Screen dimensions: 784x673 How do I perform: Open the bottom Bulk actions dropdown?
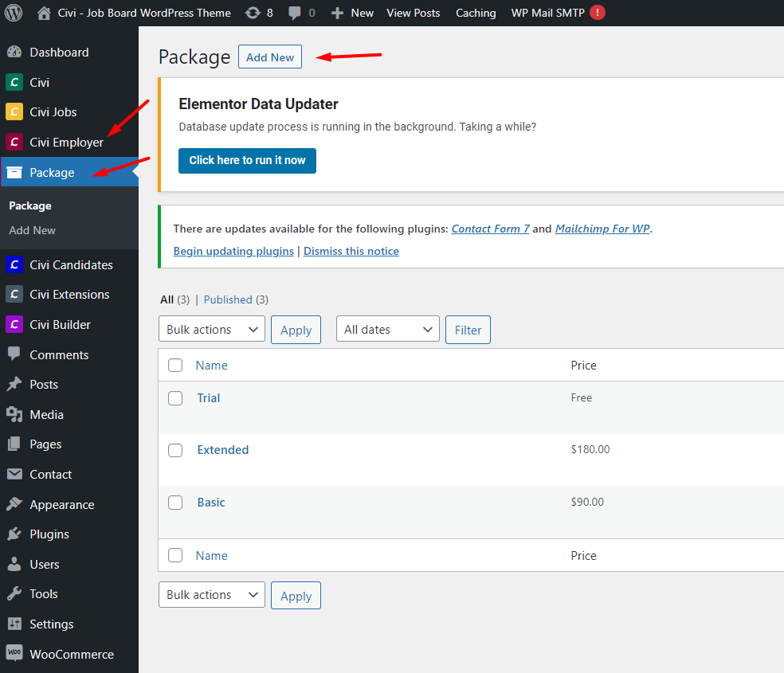pyautogui.click(x=212, y=595)
